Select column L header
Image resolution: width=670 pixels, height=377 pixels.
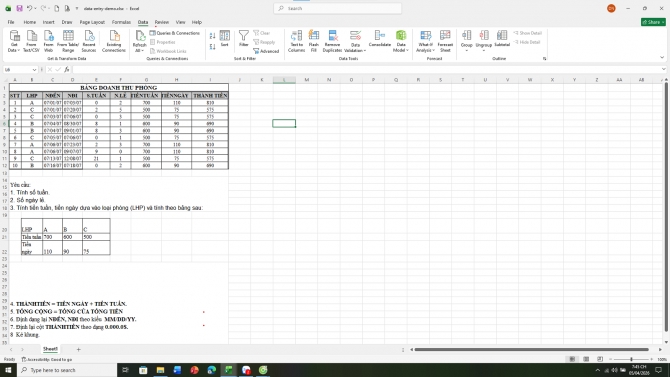tap(284, 80)
